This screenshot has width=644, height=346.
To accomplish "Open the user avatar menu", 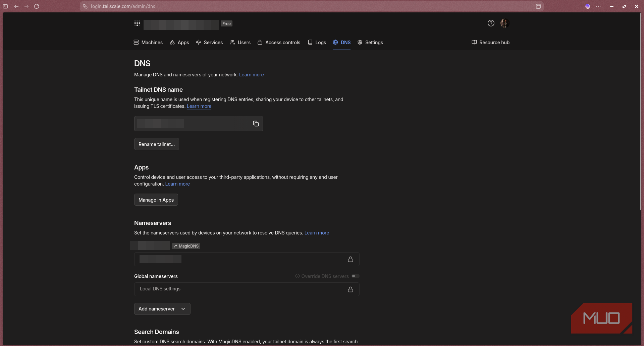I will point(505,23).
